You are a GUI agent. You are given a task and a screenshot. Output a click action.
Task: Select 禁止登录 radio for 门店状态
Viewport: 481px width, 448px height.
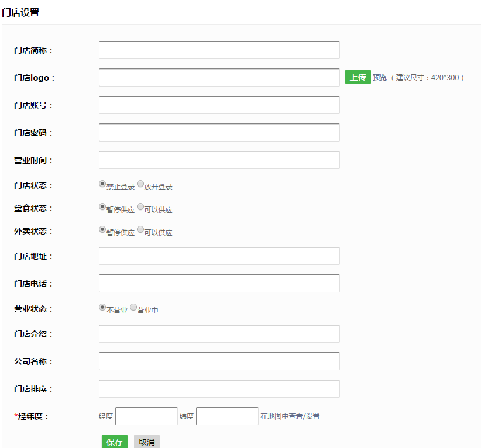coord(102,184)
